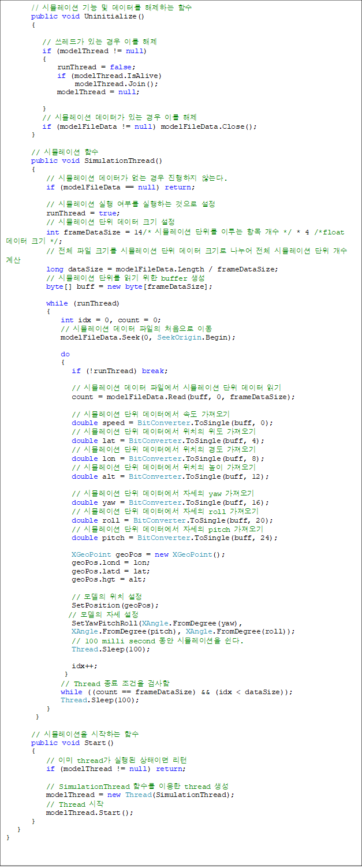
Task: Click the 'idx++;' statement
Action: [x=85, y=665]
